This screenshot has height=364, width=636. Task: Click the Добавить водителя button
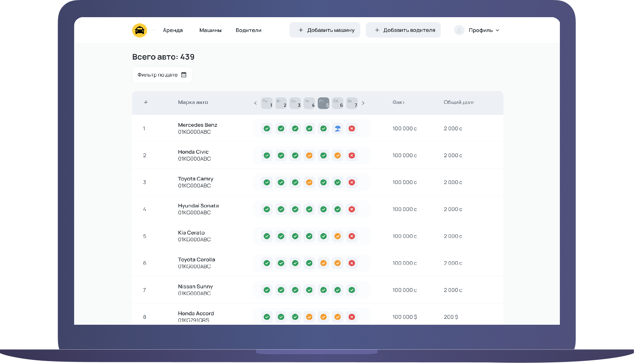pos(403,30)
